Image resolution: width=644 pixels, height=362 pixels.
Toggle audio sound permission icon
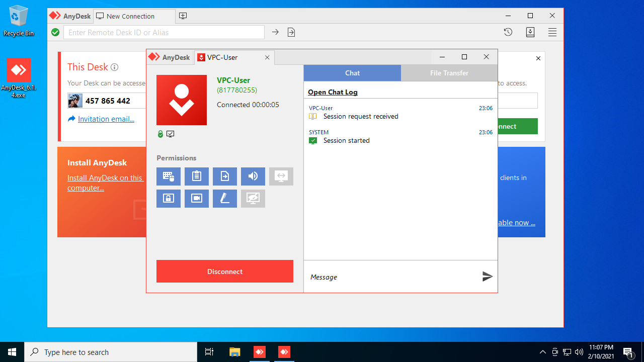tap(253, 176)
